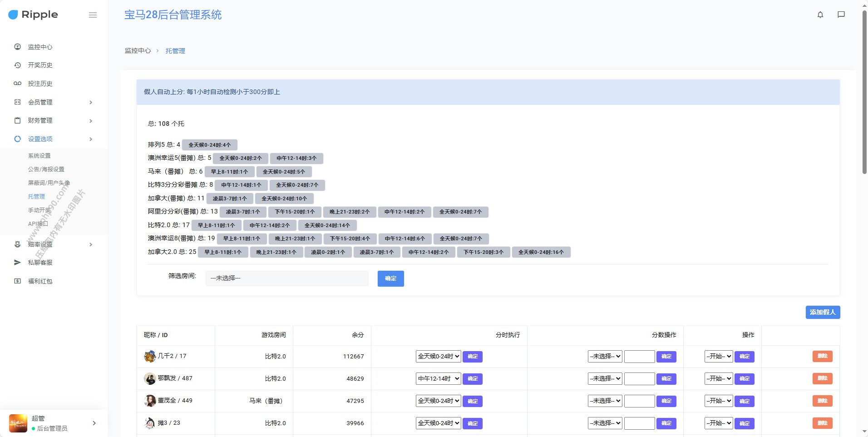The height and width of the screenshot is (437, 868).
Task: Expand the 会员管理 menu chevron
Action: (91, 102)
